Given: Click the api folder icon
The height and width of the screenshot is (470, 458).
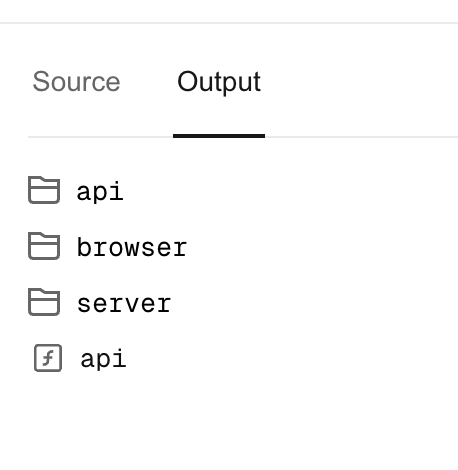Looking at the screenshot, I should coord(44,190).
